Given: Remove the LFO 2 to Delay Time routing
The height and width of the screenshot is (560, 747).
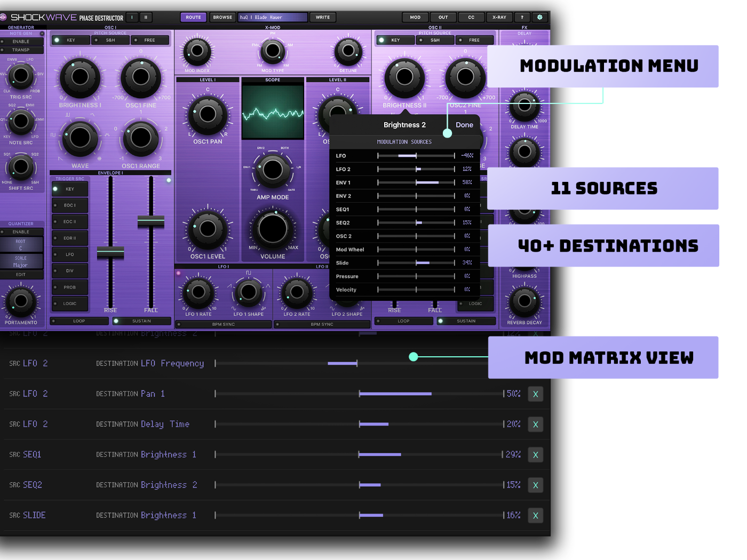Looking at the screenshot, I should point(535,425).
